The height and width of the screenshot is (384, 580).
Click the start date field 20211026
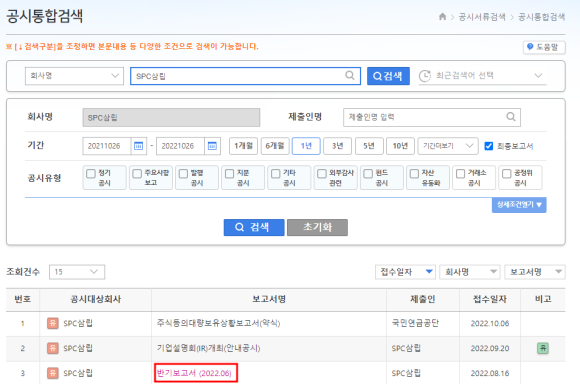point(107,146)
